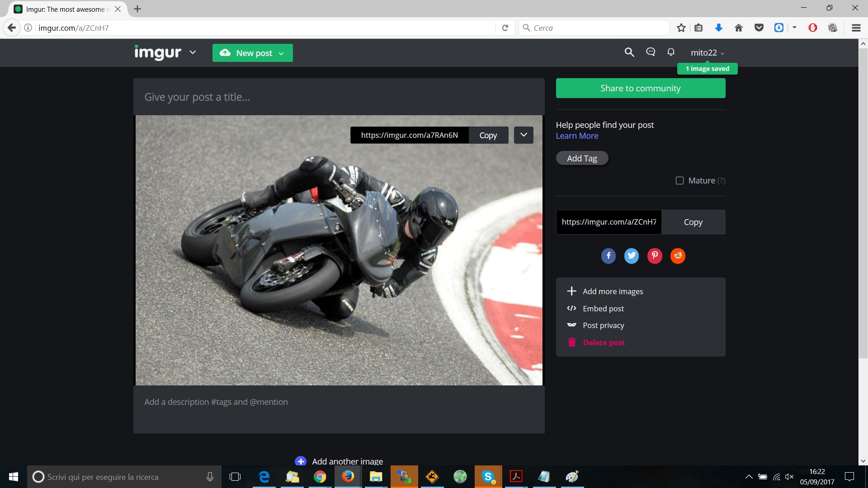Click the plus icon to add another image

click(x=301, y=461)
